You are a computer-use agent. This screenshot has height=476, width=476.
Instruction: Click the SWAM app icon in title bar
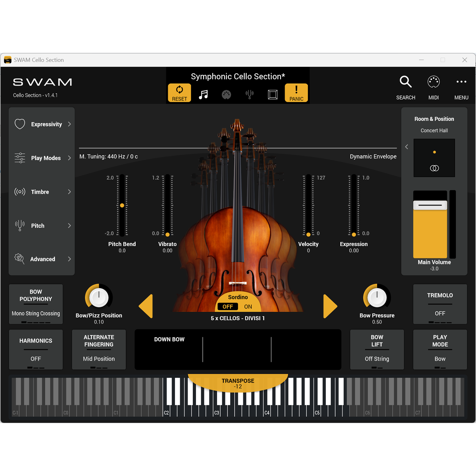point(8,60)
